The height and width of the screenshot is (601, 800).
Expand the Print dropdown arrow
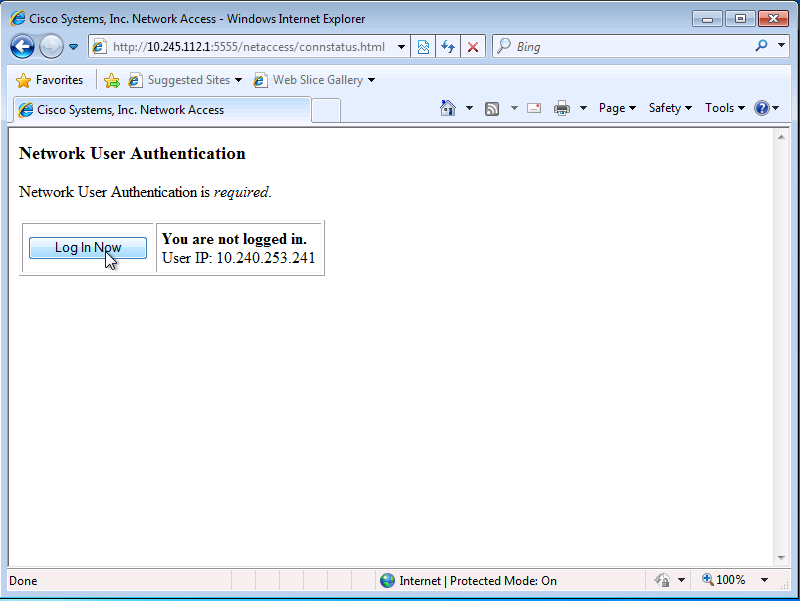584,108
